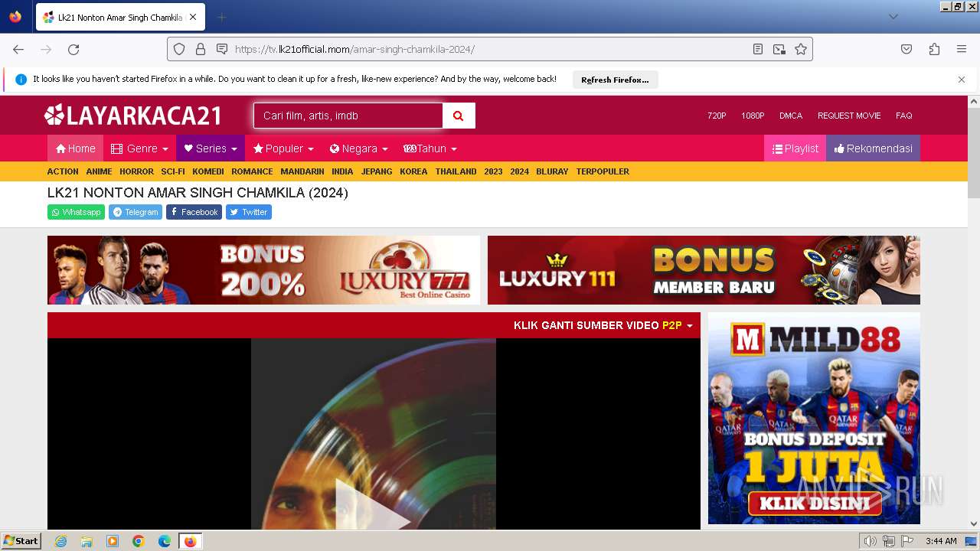Launch Internet Explorer from the taskbar

[60, 541]
